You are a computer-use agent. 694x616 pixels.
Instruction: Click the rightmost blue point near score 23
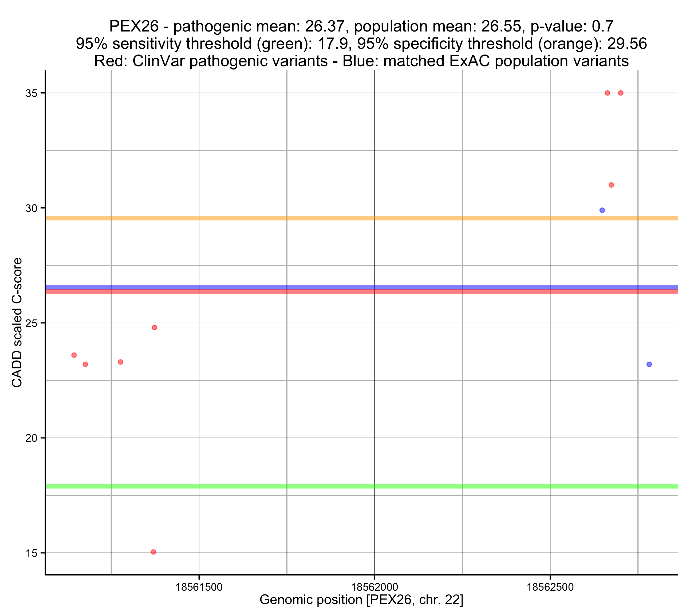[649, 364]
